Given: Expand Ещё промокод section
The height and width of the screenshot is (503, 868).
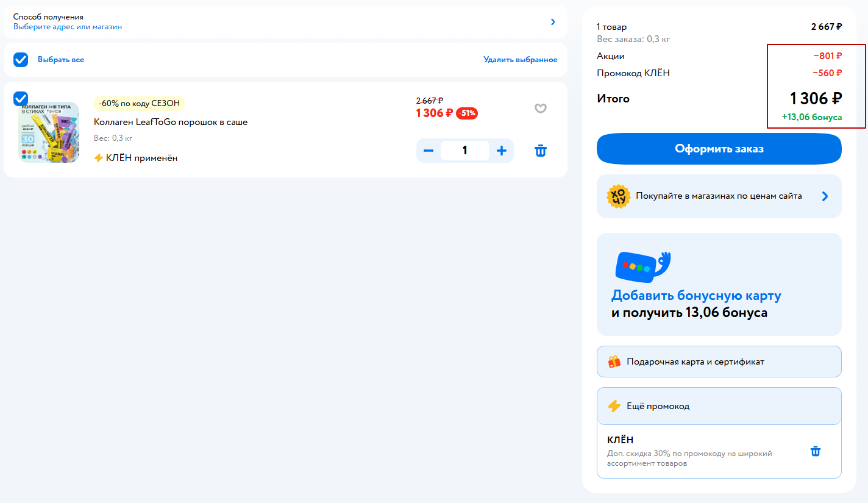Looking at the screenshot, I should [719, 406].
